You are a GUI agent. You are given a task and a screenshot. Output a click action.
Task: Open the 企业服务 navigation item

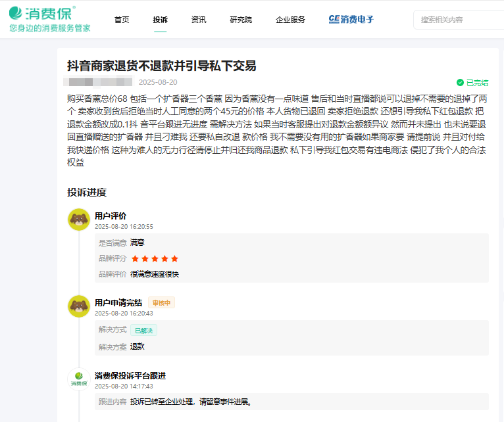coord(290,20)
